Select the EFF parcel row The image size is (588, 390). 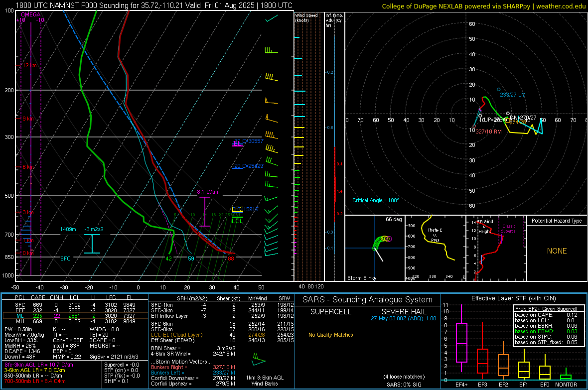pyautogui.click(x=75, y=310)
